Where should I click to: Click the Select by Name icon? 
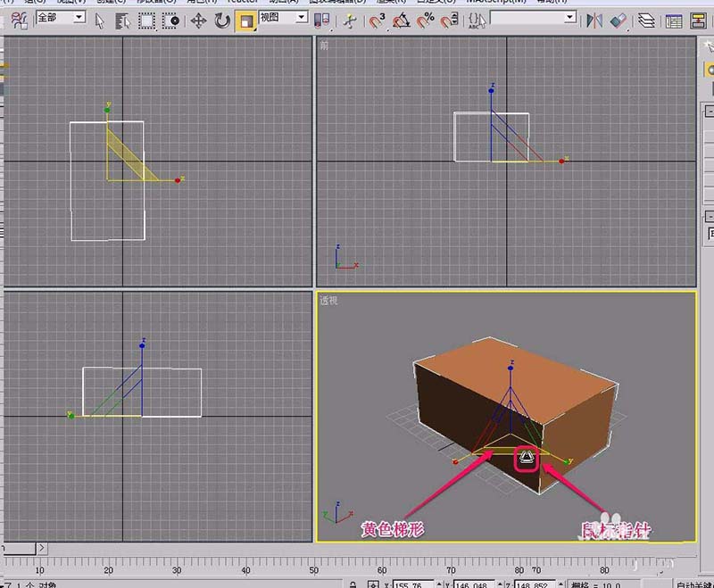(123, 20)
